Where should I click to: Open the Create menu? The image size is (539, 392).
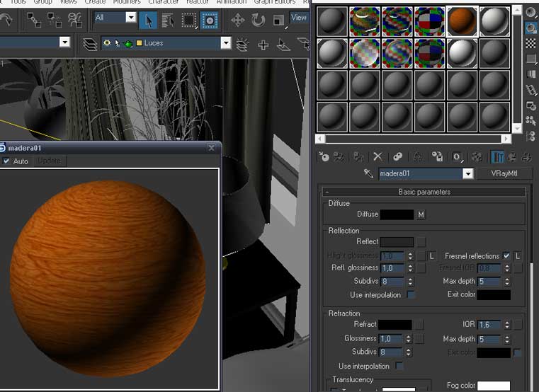[x=95, y=1]
